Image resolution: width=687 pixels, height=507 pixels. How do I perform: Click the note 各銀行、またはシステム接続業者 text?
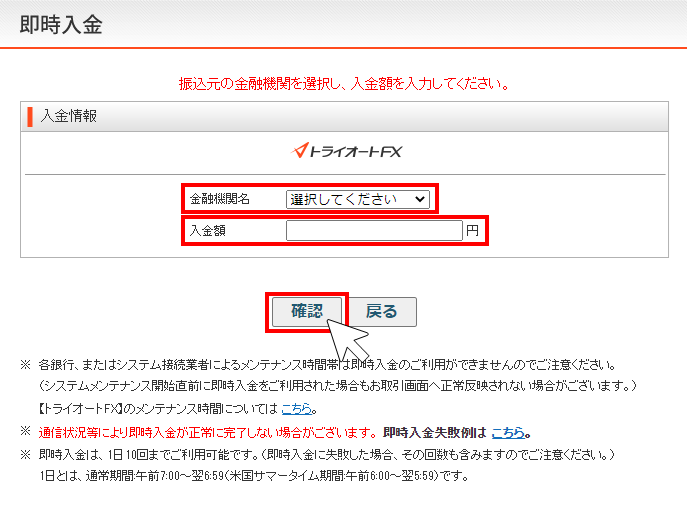[327, 365]
